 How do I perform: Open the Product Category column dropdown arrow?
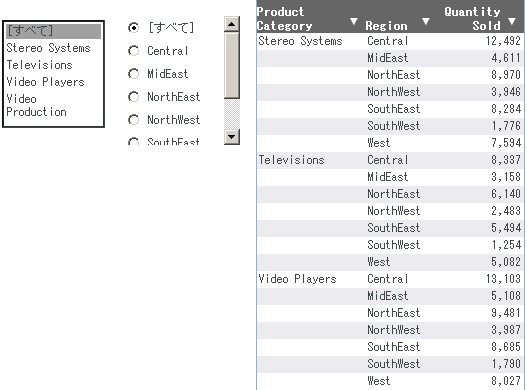353,22
